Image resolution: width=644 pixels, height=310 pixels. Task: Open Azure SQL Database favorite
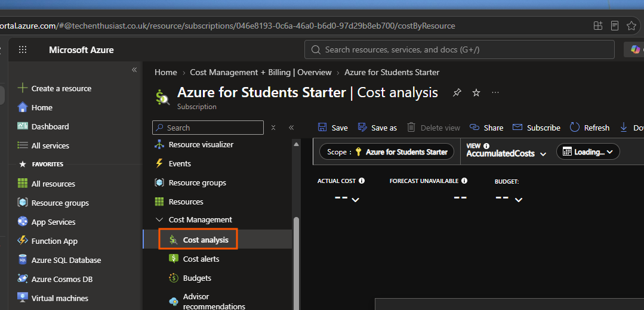tap(59, 260)
